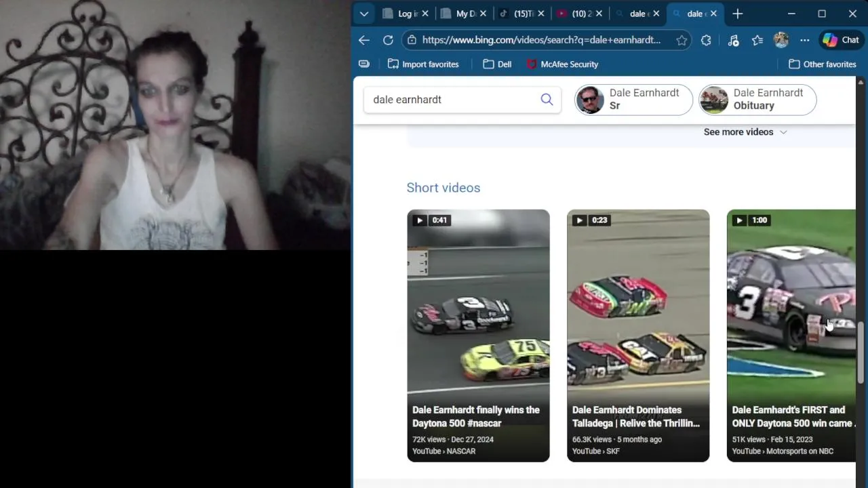The height and width of the screenshot is (488, 868).
Task: Click the Short videos heading
Action: click(443, 188)
